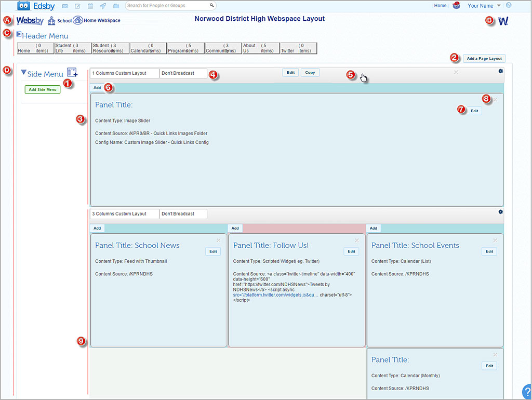Open the calendar icon in top bar
This screenshot has width=532, height=400.
pos(90,6)
